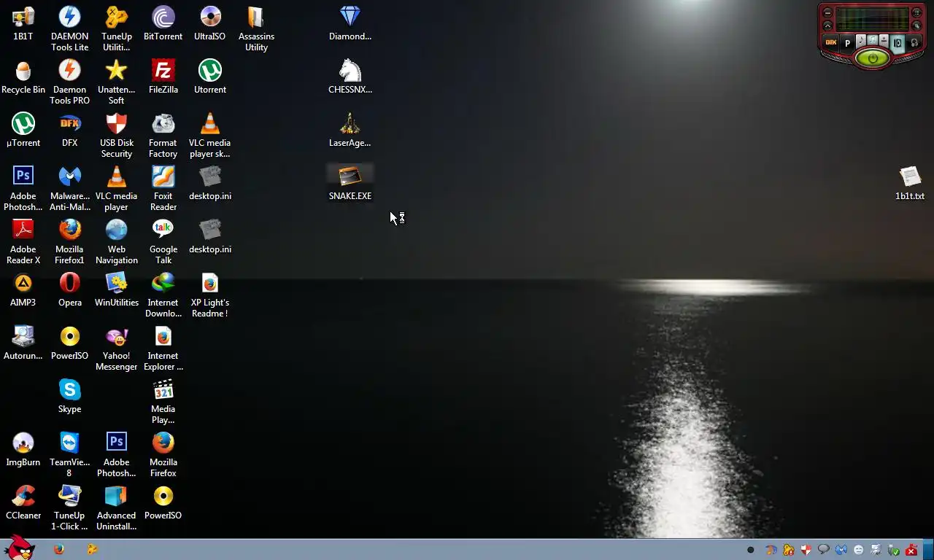This screenshot has height=560, width=934.
Task: Open the DFX desktop shortcut
Action: pyautogui.click(x=69, y=130)
